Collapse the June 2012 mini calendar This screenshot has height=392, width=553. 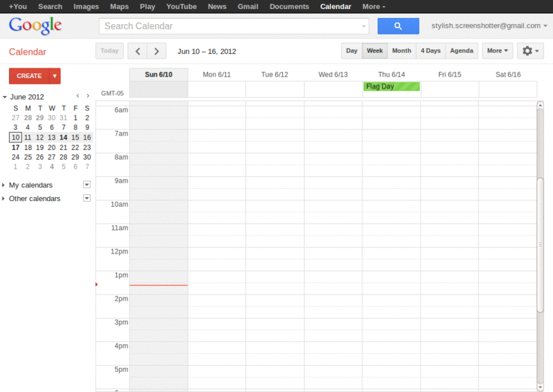pos(5,97)
